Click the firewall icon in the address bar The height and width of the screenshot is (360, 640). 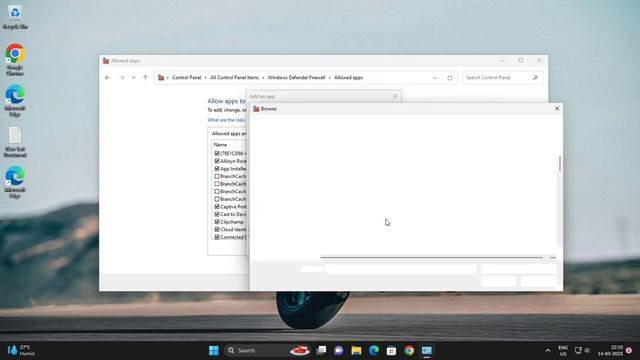tap(161, 78)
